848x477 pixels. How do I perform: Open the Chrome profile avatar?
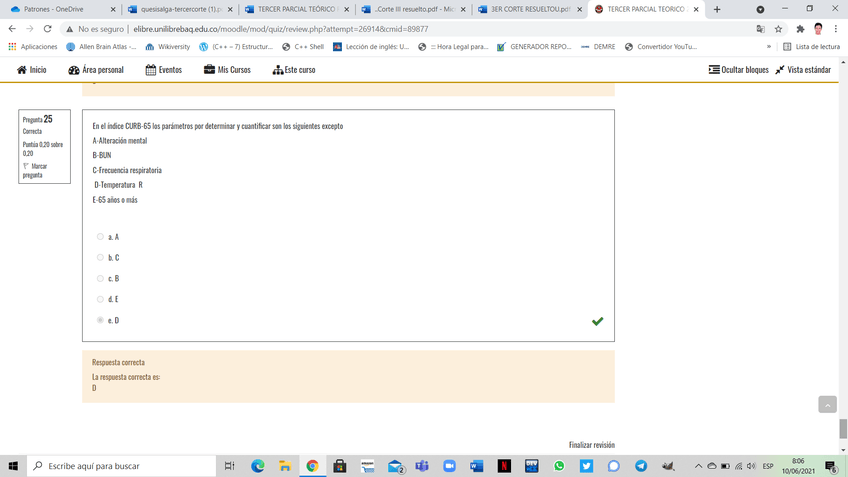[x=818, y=29]
